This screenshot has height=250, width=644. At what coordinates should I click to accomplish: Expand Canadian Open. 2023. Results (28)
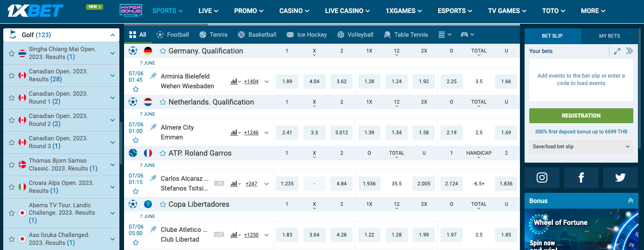pyautogui.click(x=112, y=76)
